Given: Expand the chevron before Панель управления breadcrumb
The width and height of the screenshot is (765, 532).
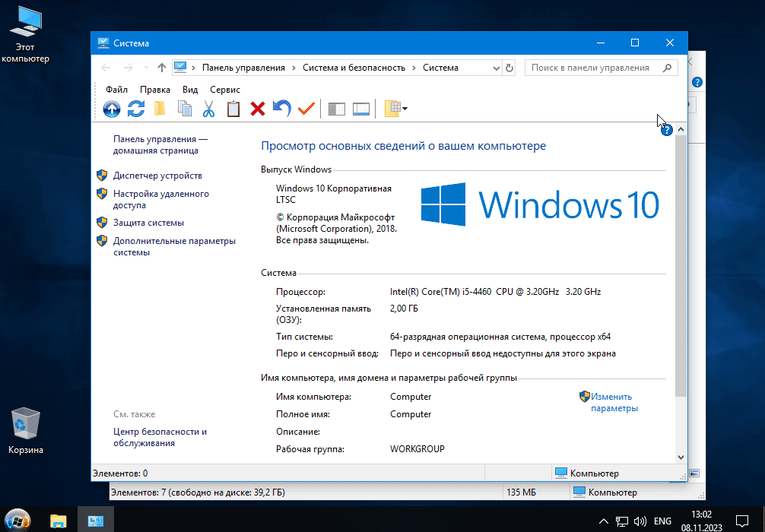Looking at the screenshot, I should tap(194, 68).
